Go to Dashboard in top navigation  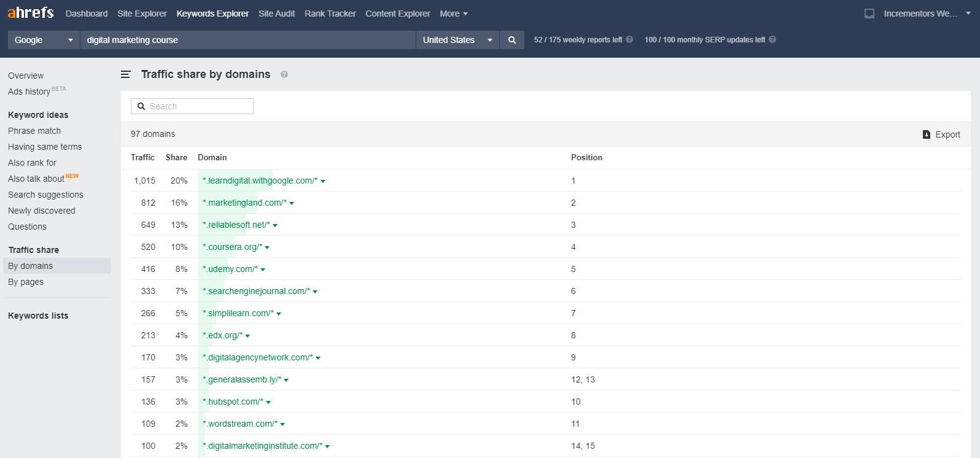pyautogui.click(x=87, y=14)
